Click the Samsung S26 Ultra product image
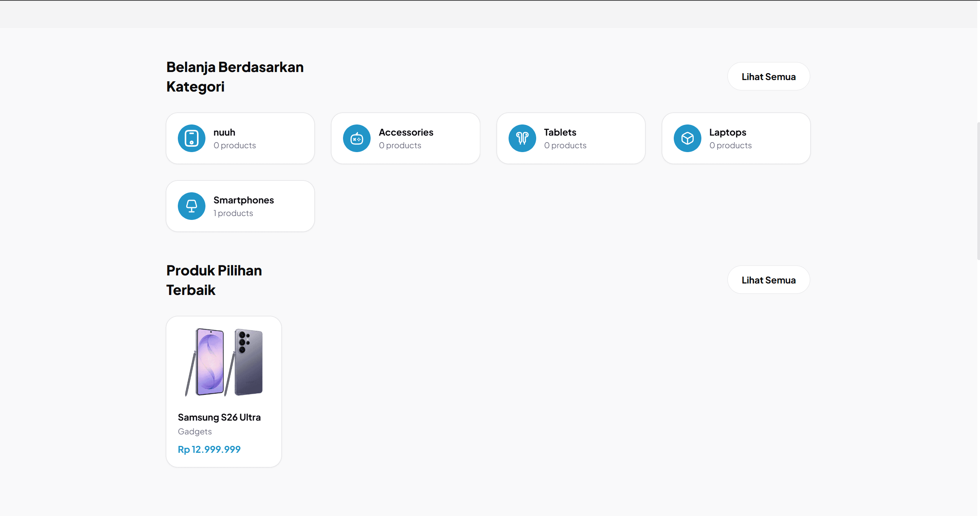980x516 pixels. 224,362
